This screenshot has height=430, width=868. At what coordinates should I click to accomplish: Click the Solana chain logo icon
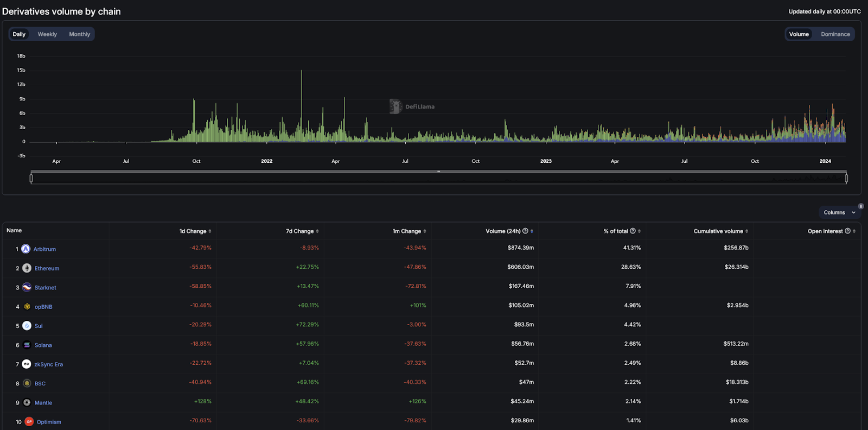tap(27, 345)
